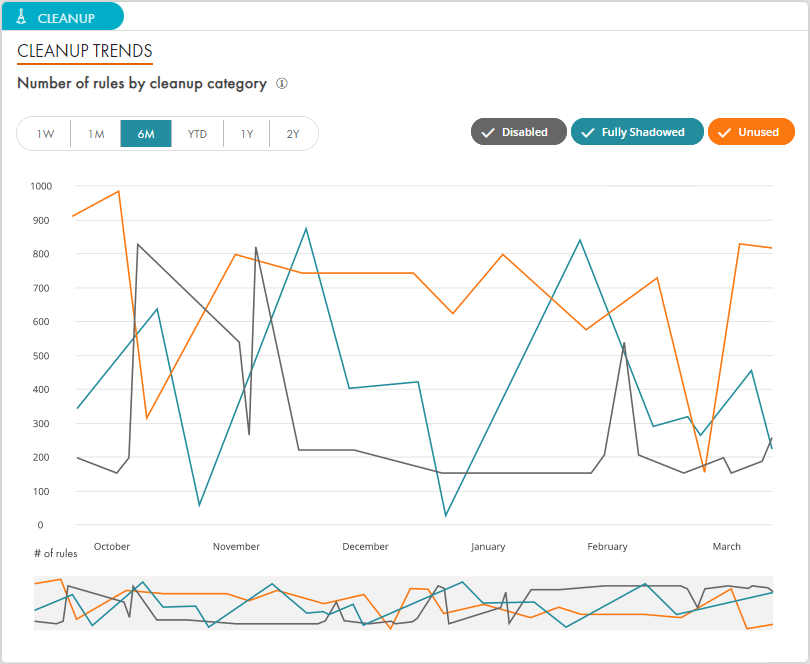810x664 pixels.
Task: Click the overview navigator strip below the chart
Action: point(404,603)
